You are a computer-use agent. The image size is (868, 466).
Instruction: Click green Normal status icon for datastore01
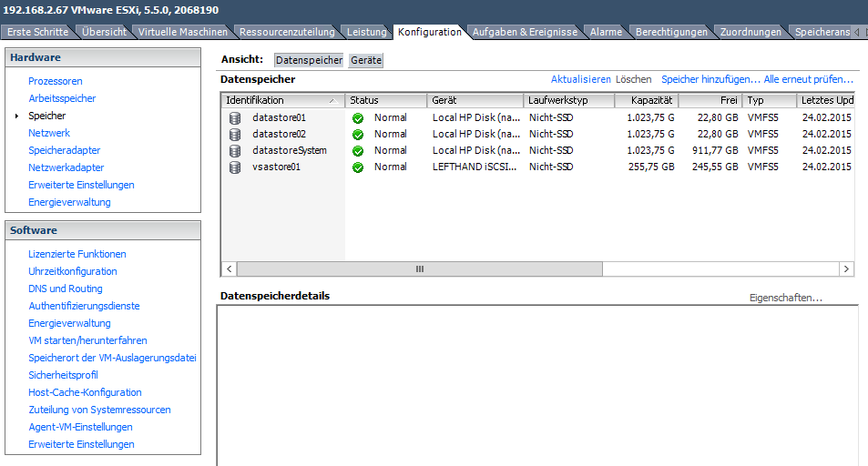click(358, 117)
